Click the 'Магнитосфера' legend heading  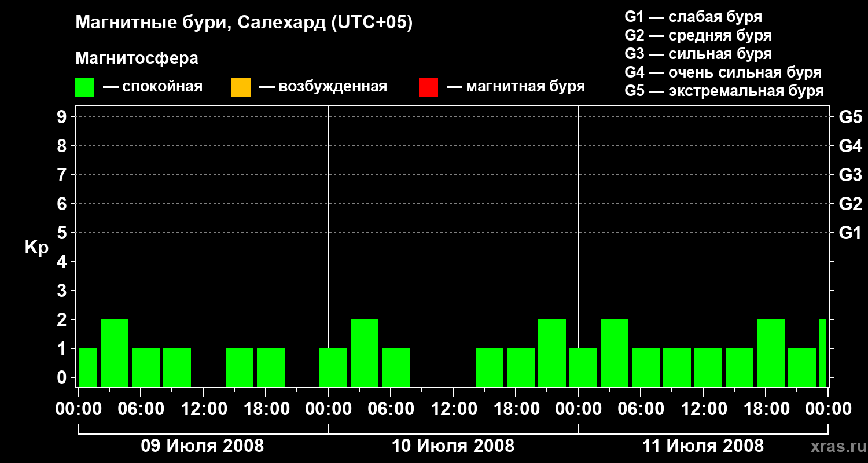click(137, 58)
